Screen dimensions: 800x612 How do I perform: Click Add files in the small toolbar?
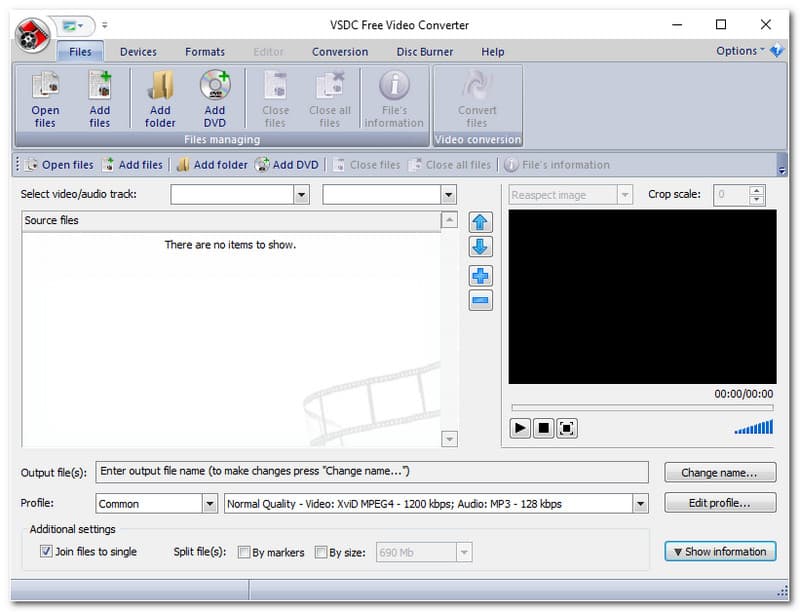(133, 165)
